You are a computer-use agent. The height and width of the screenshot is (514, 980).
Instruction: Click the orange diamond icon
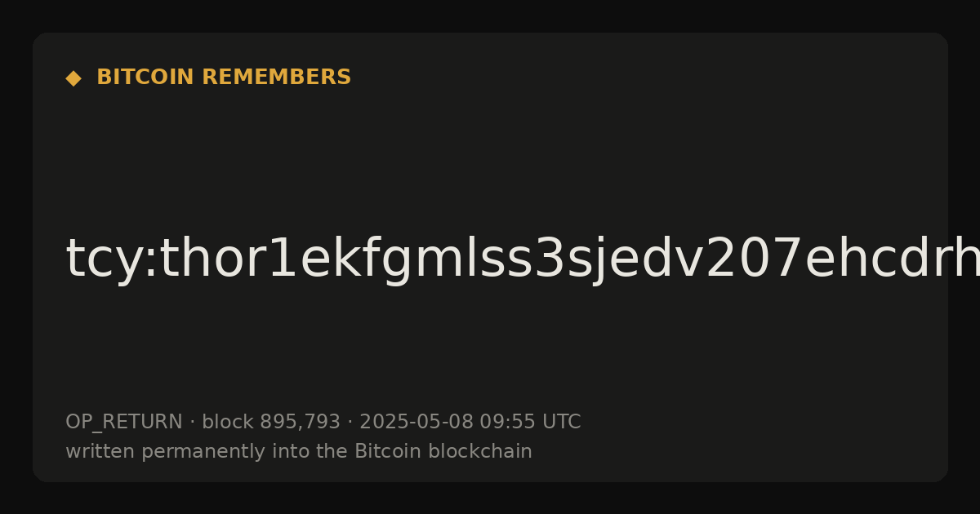tap(73, 78)
